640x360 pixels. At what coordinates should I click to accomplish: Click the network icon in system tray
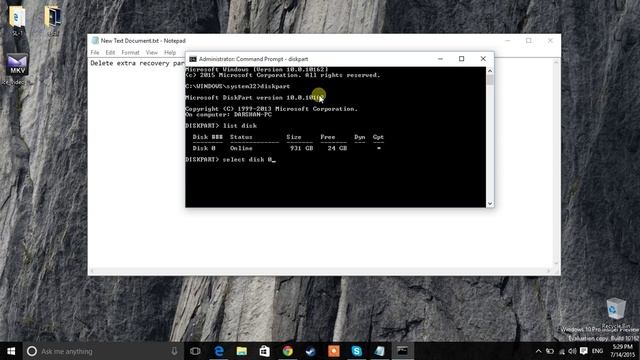point(562,351)
